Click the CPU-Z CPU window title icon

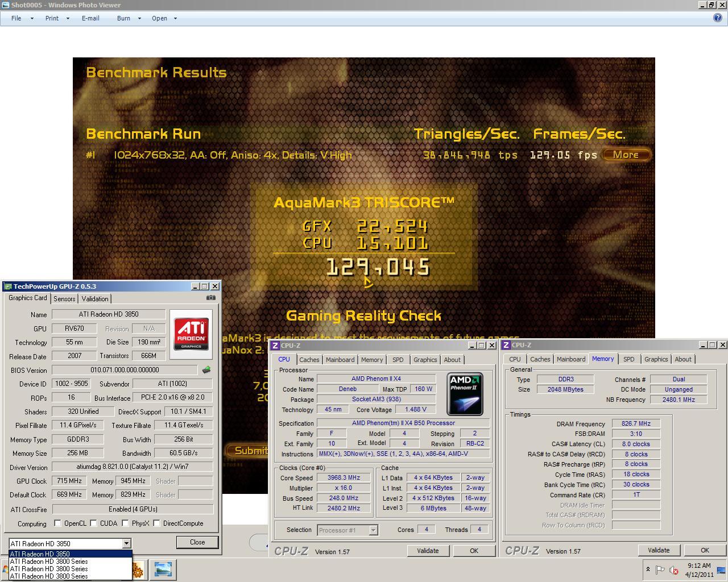click(275, 346)
